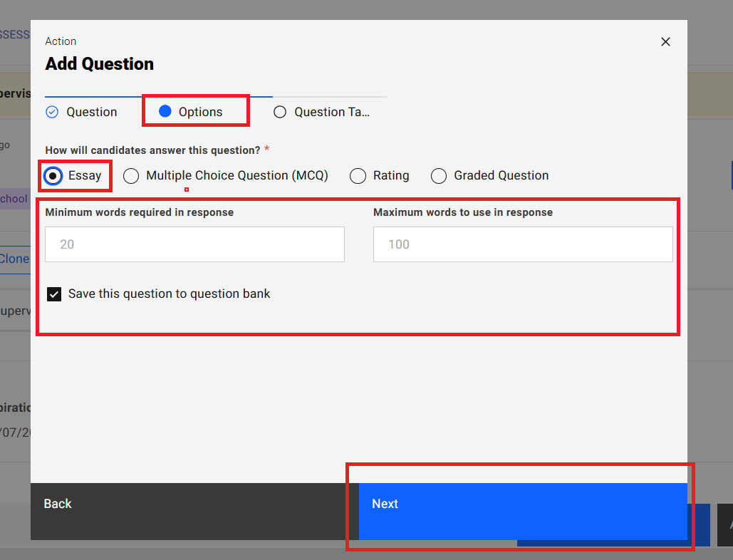The height and width of the screenshot is (560, 733).
Task: Select the Rating answer type
Action: 359,176
